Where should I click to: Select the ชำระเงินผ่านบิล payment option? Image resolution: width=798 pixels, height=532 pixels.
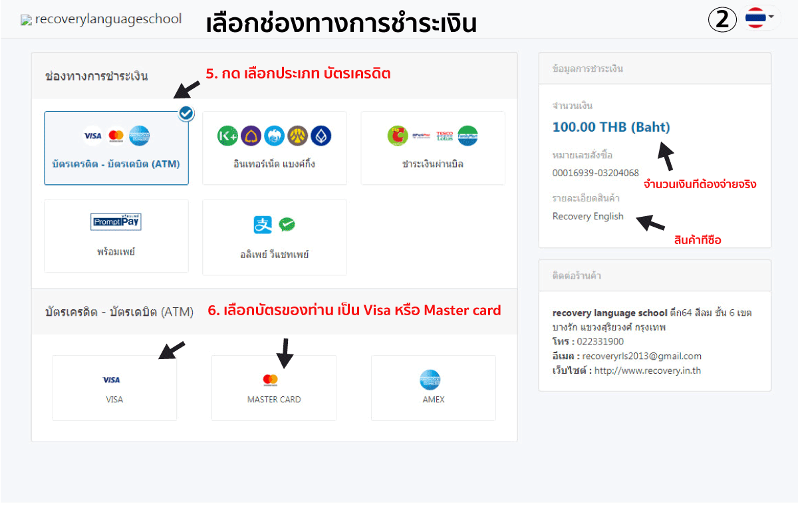click(433, 148)
